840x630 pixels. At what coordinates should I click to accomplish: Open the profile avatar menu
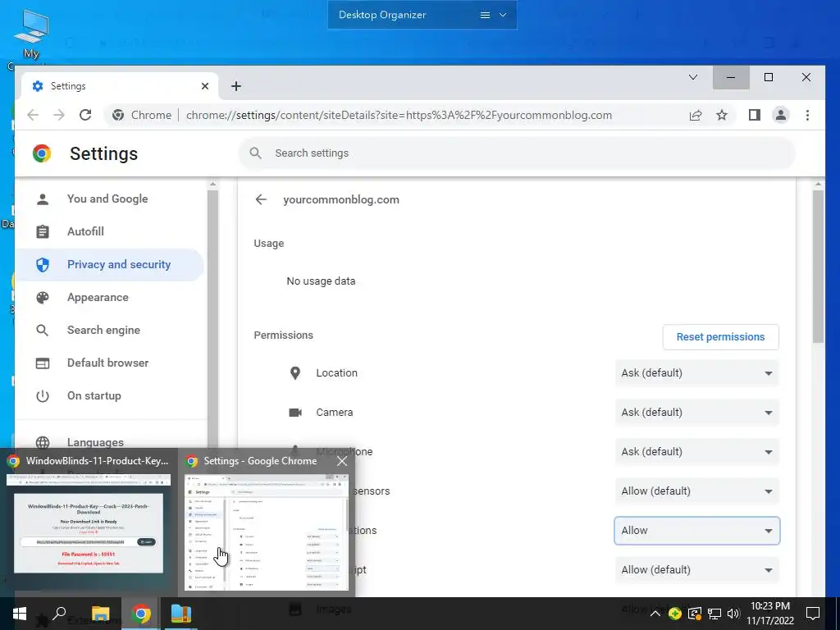781,115
